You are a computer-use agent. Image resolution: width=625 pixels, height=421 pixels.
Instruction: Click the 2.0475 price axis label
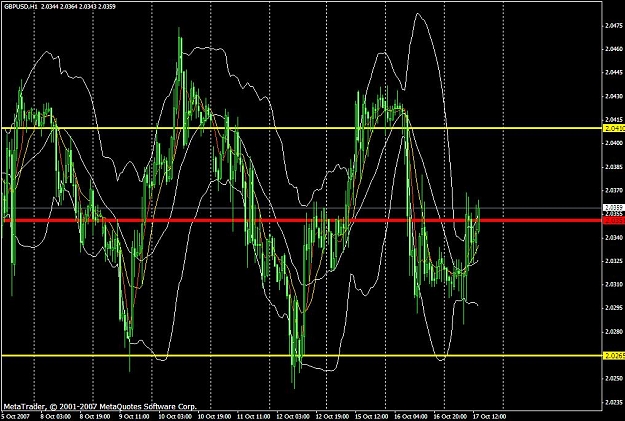tap(614, 26)
